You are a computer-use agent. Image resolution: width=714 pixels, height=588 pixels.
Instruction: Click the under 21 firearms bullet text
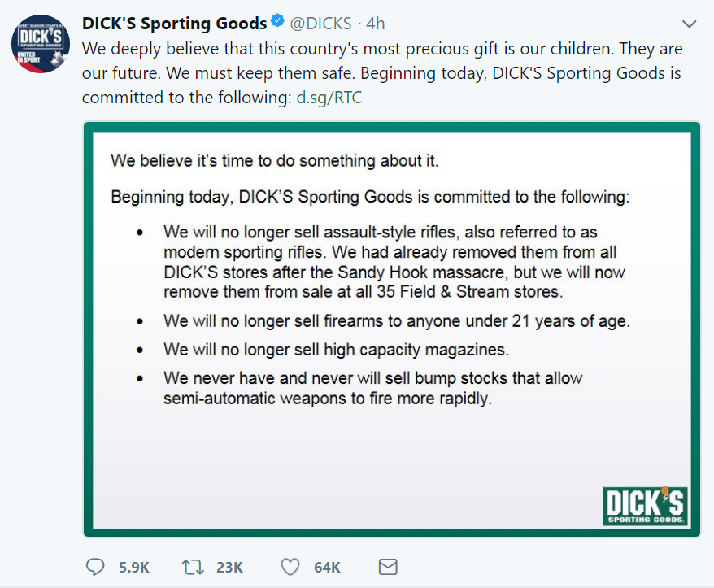coord(397,321)
